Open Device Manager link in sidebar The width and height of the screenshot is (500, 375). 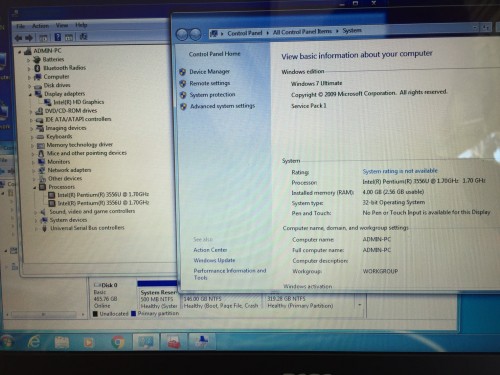click(x=209, y=72)
